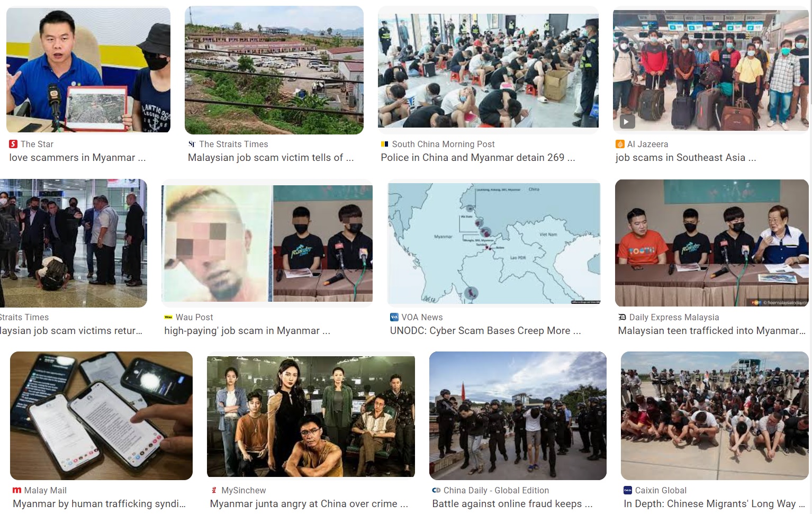Open 'UNODC: Cyber Scam Bases Creep More' link
Viewport: 812px width, 514px height.
coord(485,331)
